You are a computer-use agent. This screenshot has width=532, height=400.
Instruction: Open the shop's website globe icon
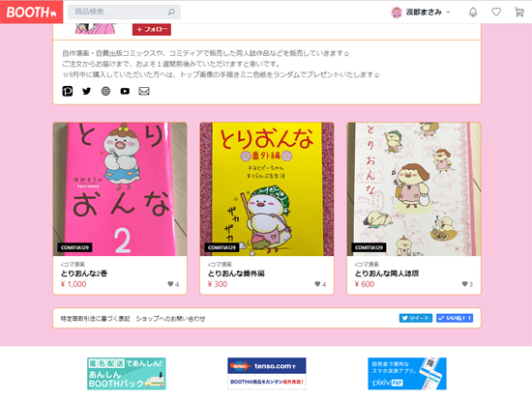(x=105, y=91)
